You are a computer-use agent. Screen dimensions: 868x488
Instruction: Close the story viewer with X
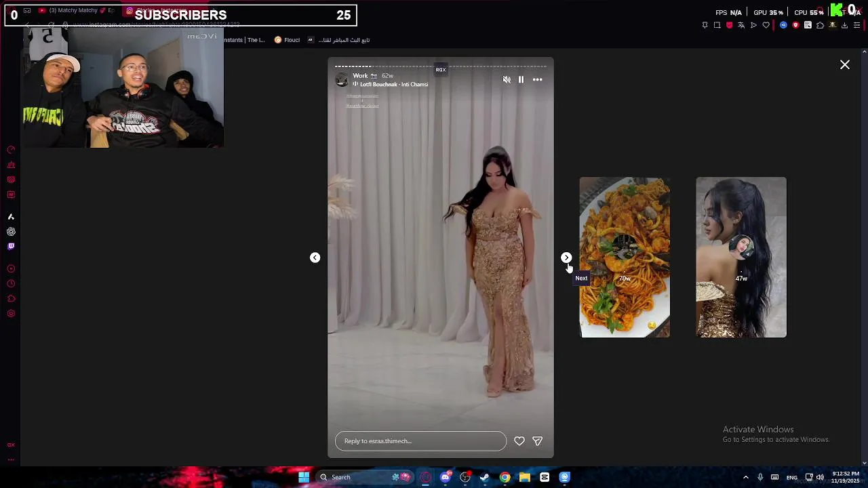[x=845, y=65]
